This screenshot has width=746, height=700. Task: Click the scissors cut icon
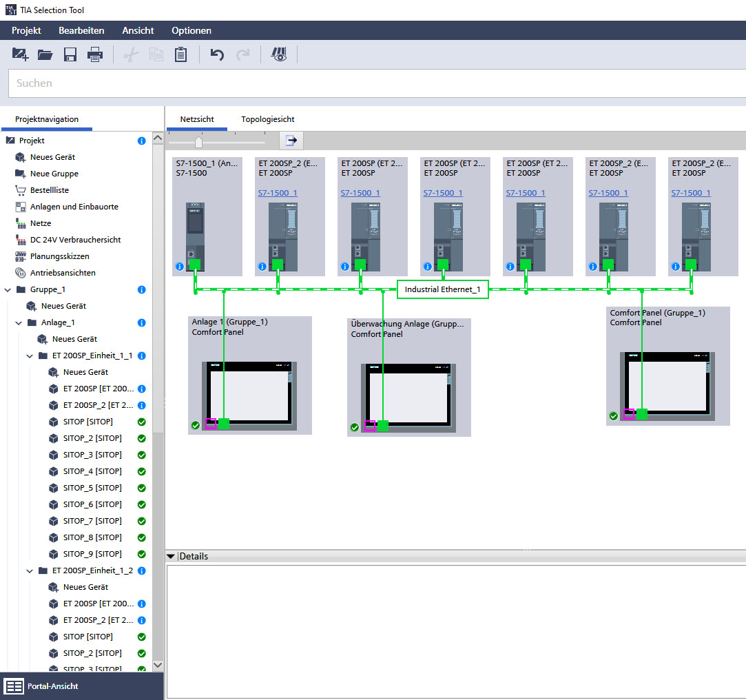point(131,54)
